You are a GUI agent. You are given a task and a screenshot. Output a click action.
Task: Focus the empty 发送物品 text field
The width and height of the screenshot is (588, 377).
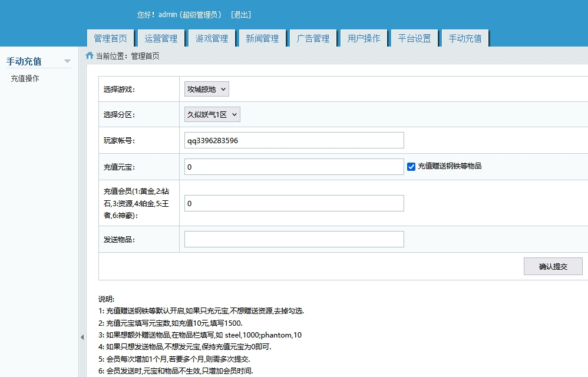294,239
